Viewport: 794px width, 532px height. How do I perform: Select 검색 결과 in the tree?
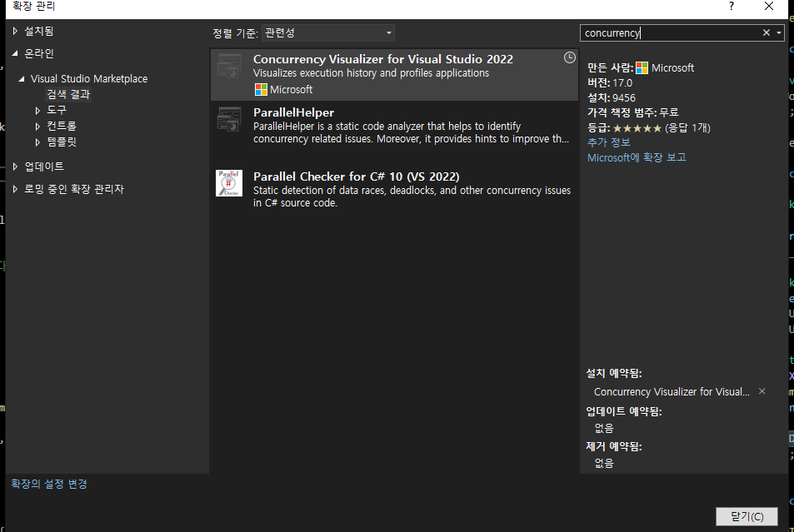click(x=68, y=94)
